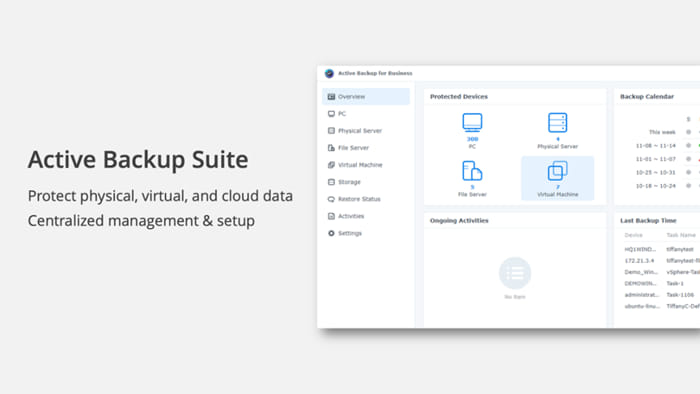Click the File Server sidebar icon

click(x=331, y=148)
